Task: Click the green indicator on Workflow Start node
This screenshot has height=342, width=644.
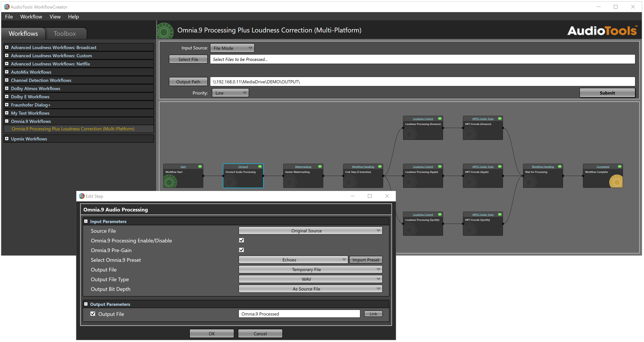Action: point(200,166)
